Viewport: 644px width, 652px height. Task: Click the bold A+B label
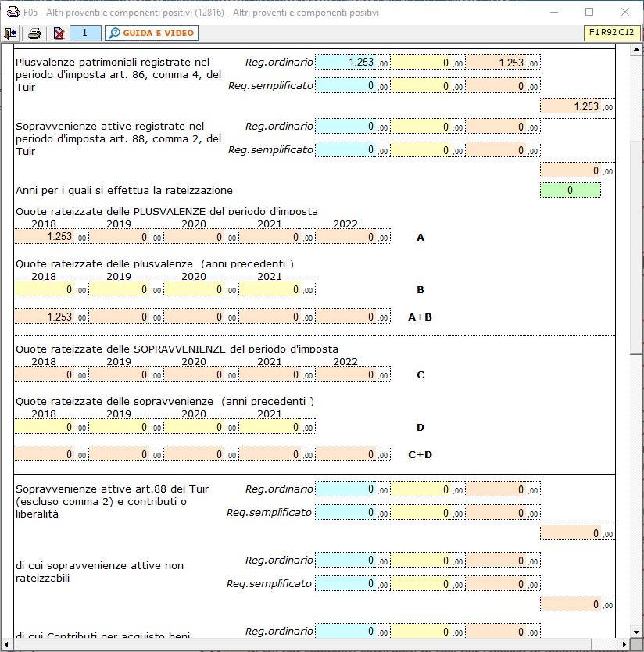point(420,317)
